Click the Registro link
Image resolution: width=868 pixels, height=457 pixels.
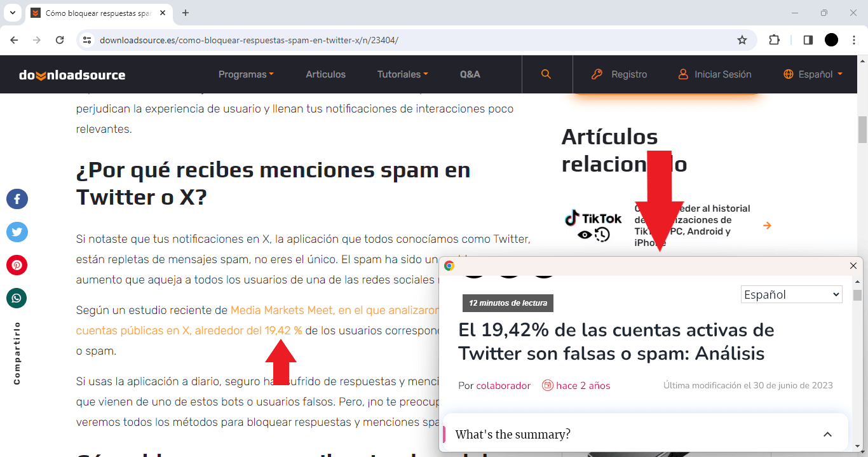point(619,74)
